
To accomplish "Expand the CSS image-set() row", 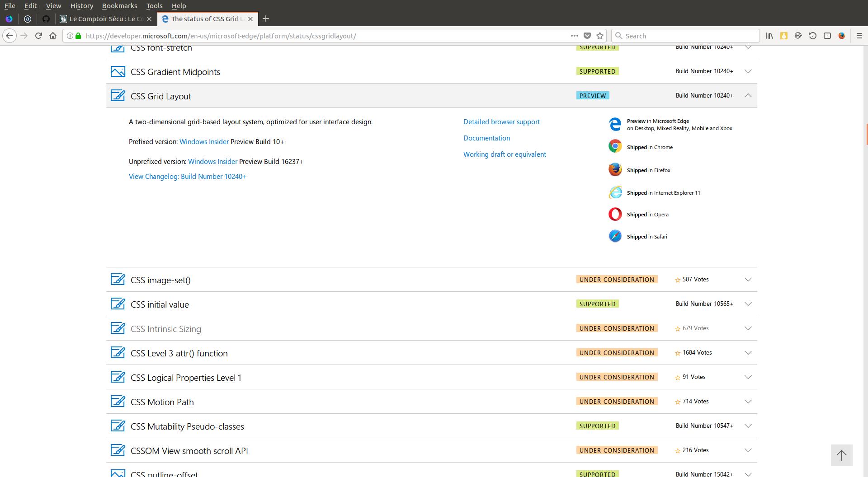I will click(x=748, y=280).
